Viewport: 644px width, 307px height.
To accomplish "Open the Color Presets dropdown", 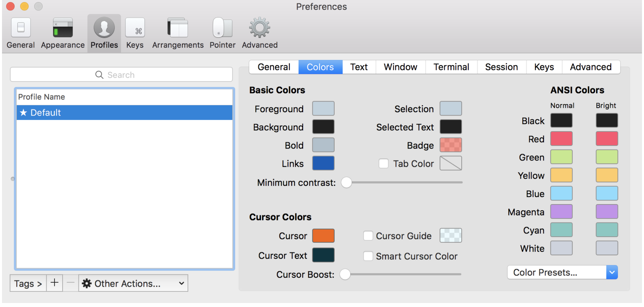I will (x=562, y=272).
